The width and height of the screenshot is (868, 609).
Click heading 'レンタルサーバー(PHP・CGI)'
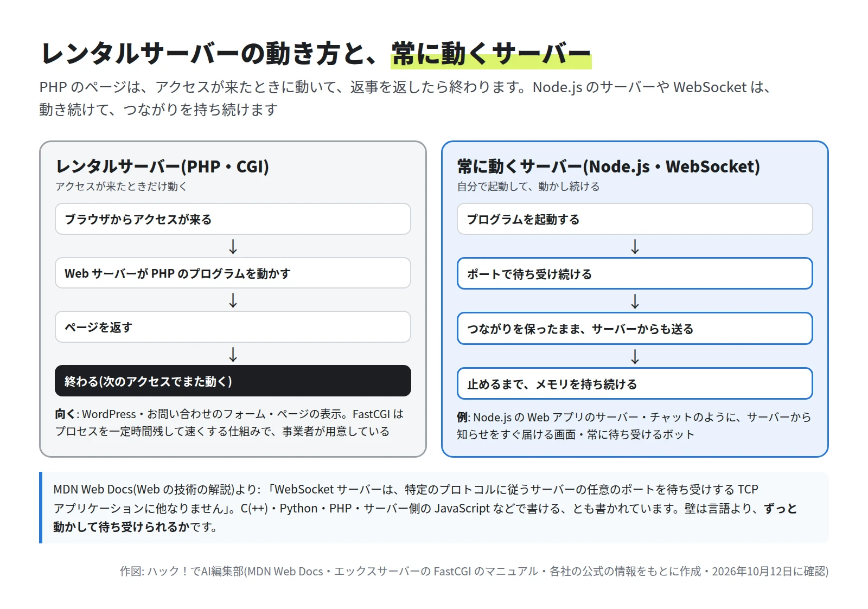tap(162, 166)
